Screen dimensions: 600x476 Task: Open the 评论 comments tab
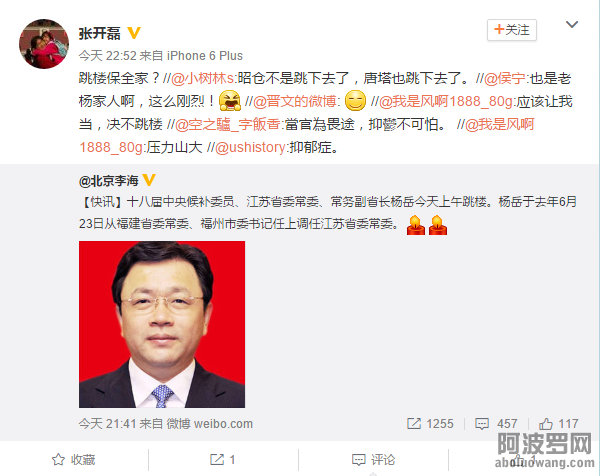373,460
